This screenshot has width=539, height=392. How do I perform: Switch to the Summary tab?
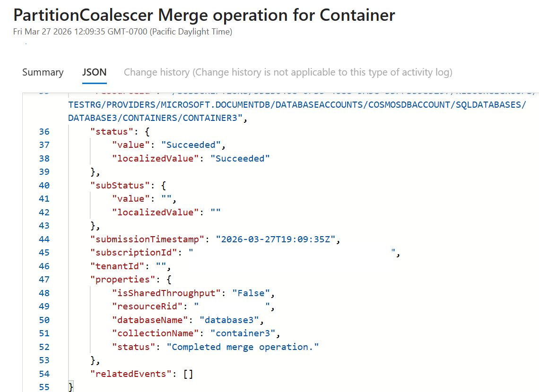tap(43, 72)
